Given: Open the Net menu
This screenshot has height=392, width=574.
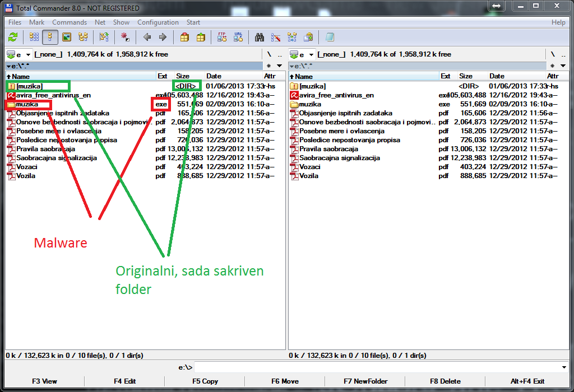Looking at the screenshot, I should click(x=100, y=22).
